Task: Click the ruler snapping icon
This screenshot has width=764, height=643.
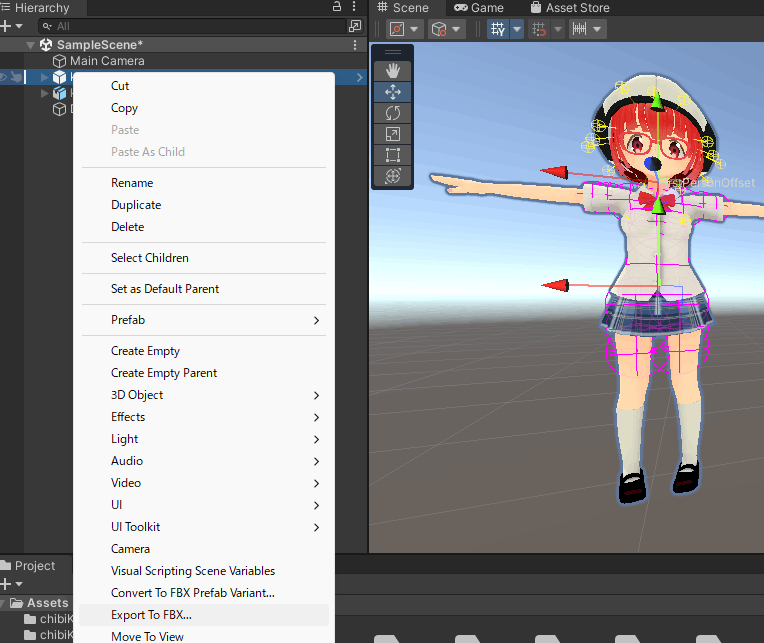Action: click(579, 29)
